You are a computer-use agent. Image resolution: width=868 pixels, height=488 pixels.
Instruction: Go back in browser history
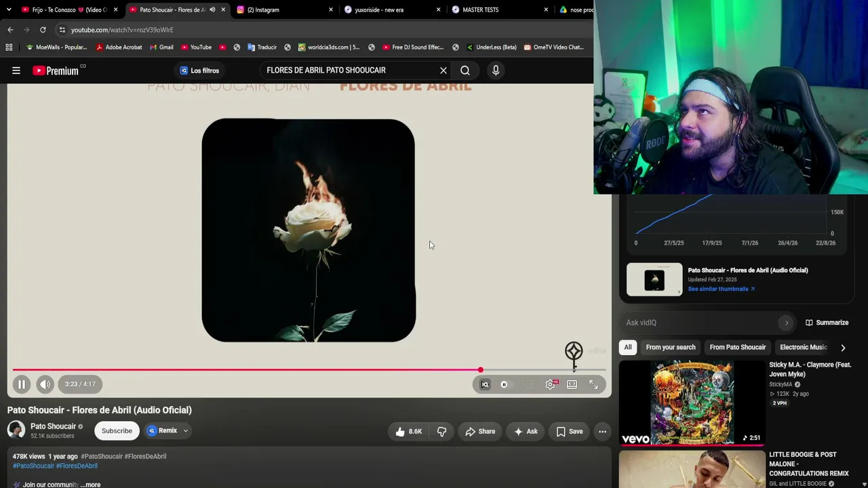10,30
